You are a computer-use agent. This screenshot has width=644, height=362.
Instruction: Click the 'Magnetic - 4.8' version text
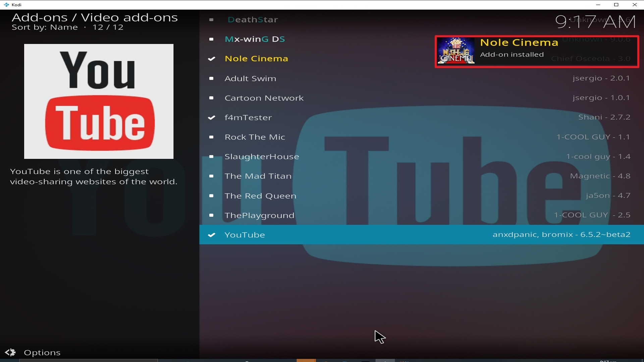pos(600,176)
